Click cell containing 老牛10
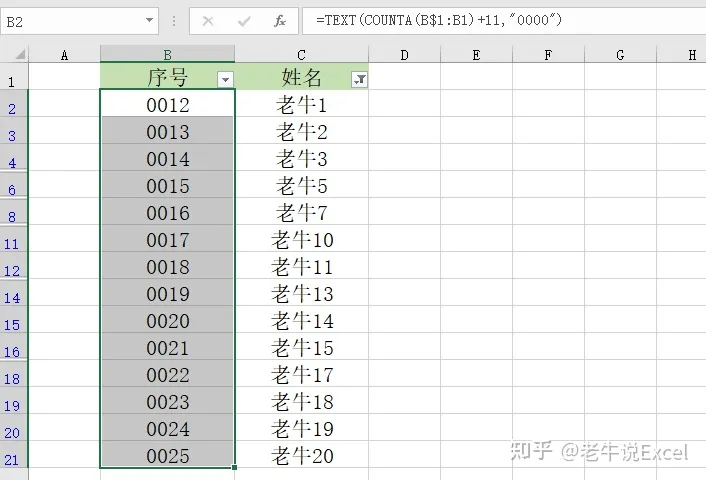 [301, 239]
